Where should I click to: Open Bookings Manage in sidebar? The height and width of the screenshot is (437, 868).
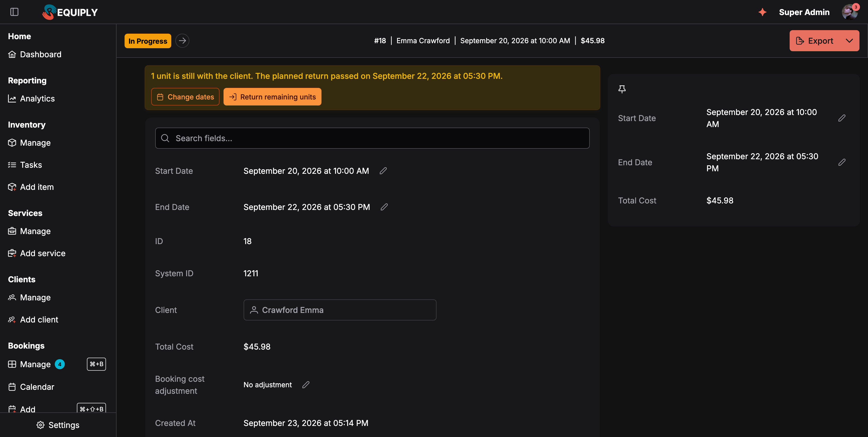[x=29, y=364]
